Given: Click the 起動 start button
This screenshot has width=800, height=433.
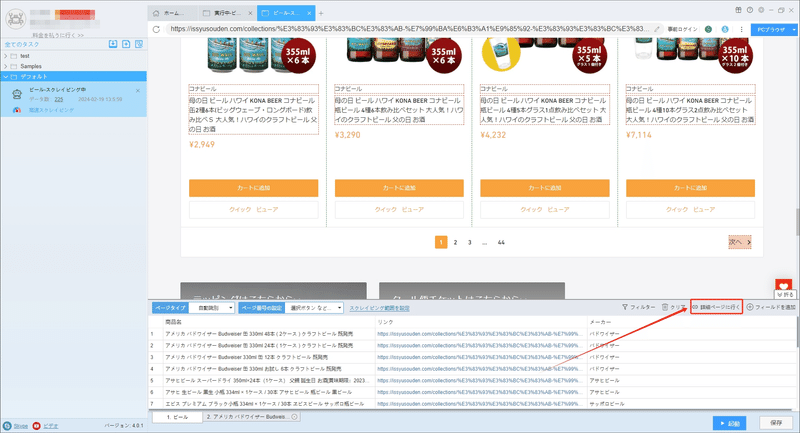Looking at the screenshot, I should (730, 423).
